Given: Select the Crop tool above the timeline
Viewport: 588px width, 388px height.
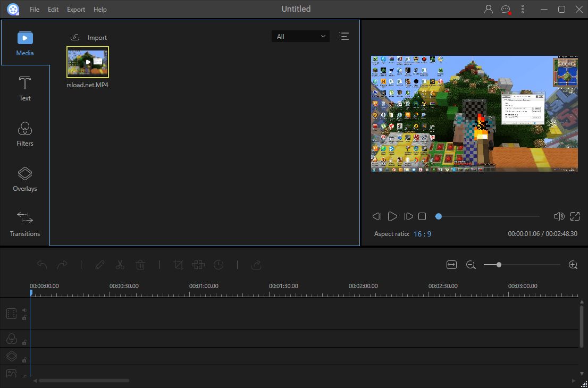Looking at the screenshot, I should [x=178, y=264].
